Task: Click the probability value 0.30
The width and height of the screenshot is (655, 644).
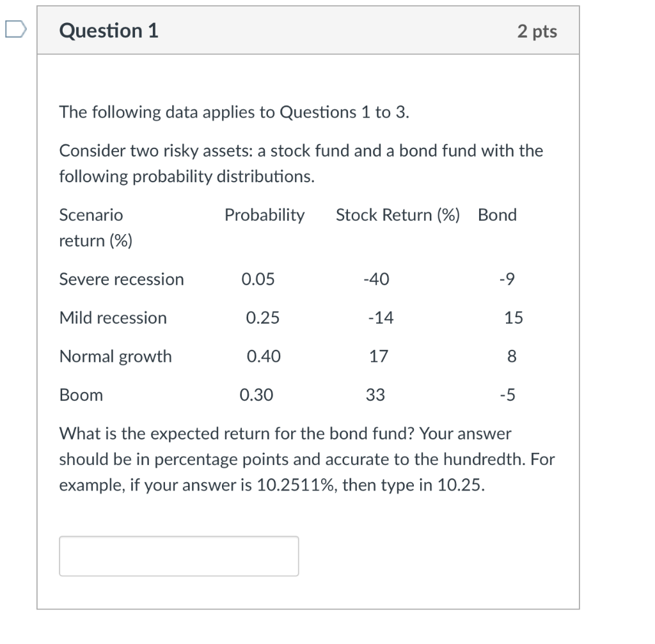Action: [x=258, y=395]
